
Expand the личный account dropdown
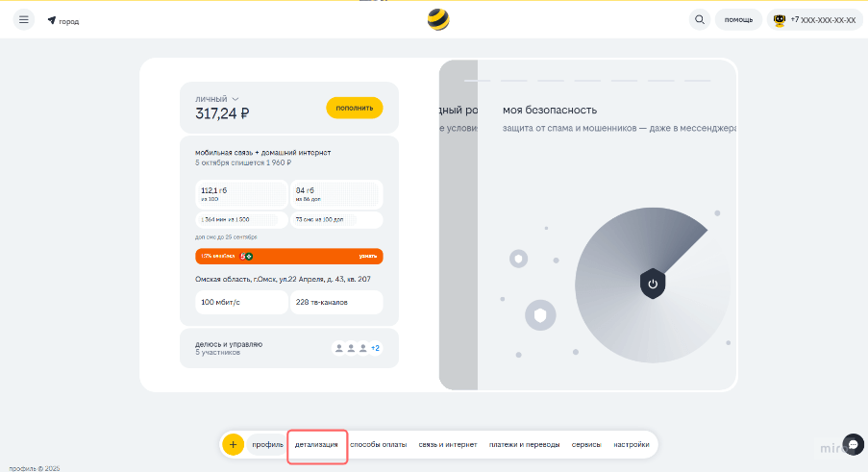235,98
